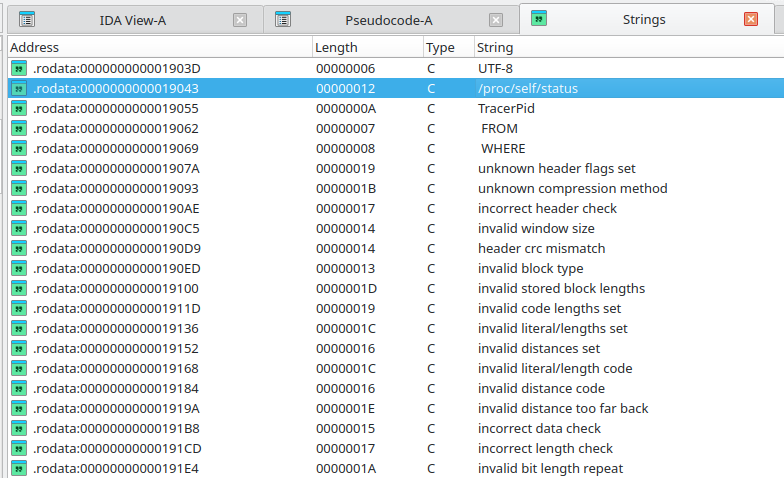Select the 'UTF-8' string
This screenshot has height=478, width=784.
[x=495, y=68]
